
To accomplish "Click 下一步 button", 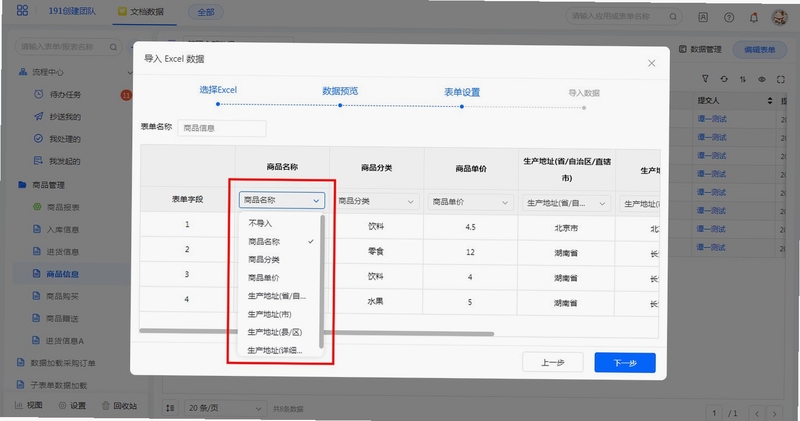I will [x=625, y=363].
